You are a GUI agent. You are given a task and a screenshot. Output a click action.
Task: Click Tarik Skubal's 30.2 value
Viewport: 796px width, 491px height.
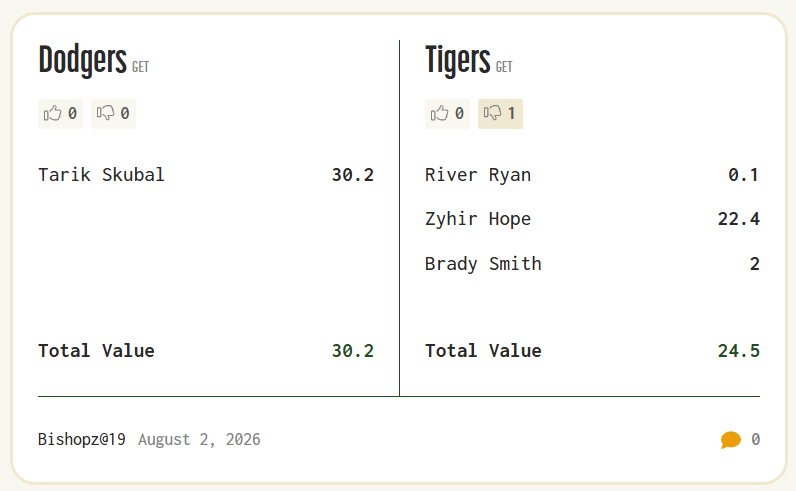353,175
